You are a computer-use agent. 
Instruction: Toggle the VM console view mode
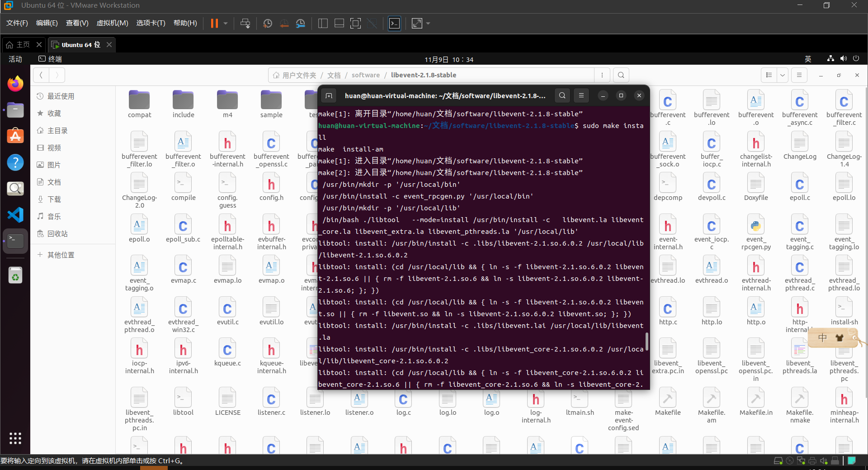(x=394, y=23)
